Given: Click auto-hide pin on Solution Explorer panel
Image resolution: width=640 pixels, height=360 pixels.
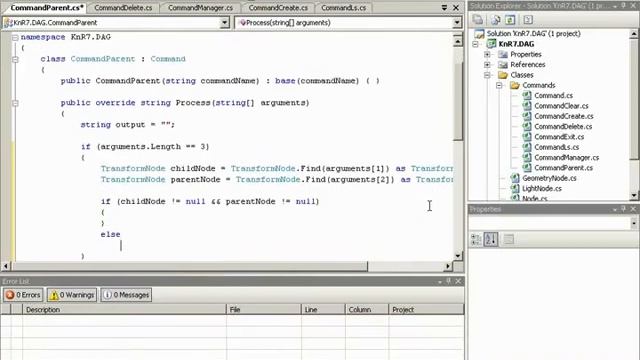Looking at the screenshot, I should click(x=623, y=6).
